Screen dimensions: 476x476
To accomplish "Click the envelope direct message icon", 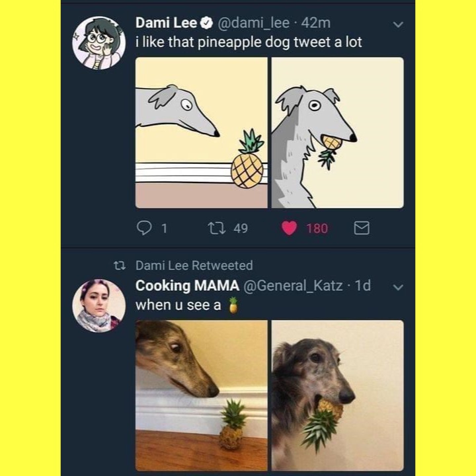I will tap(362, 228).
